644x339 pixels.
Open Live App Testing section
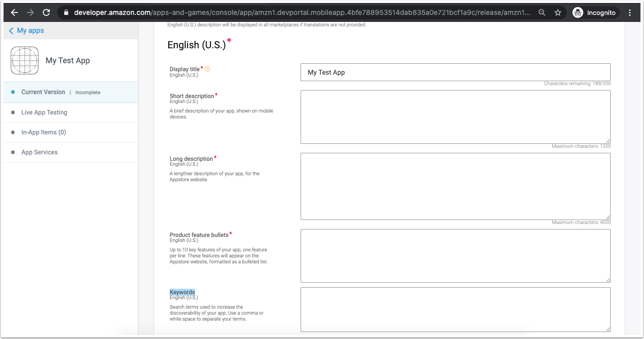point(71,113)
